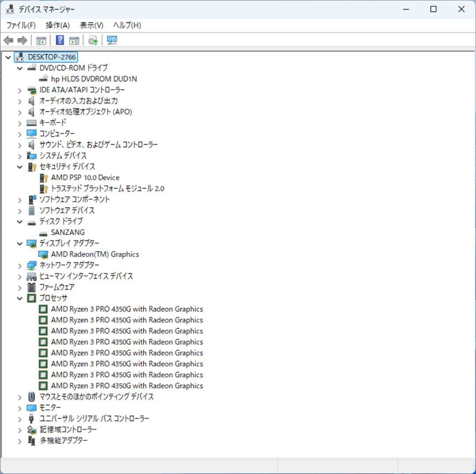The image size is (476, 474).
Task: Click the Forward arrow toolbar icon
Action: pyautogui.click(x=22, y=41)
